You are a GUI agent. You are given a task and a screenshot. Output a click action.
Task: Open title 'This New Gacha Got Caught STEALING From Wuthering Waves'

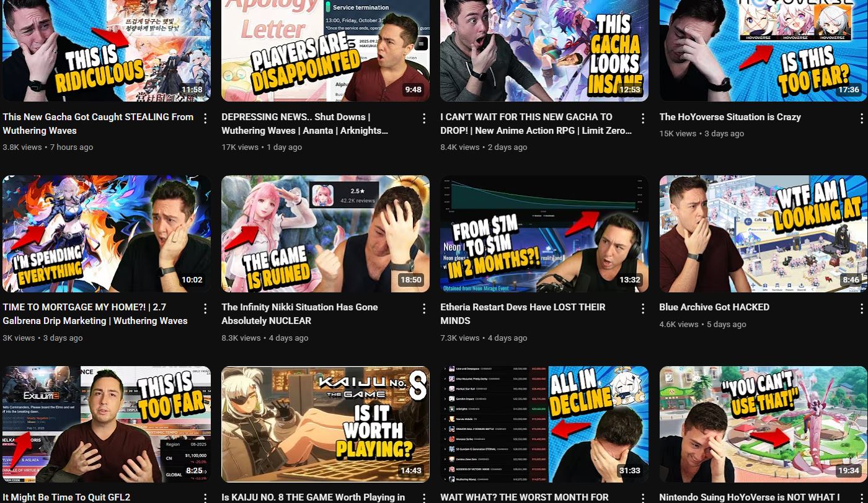tap(98, 124)
